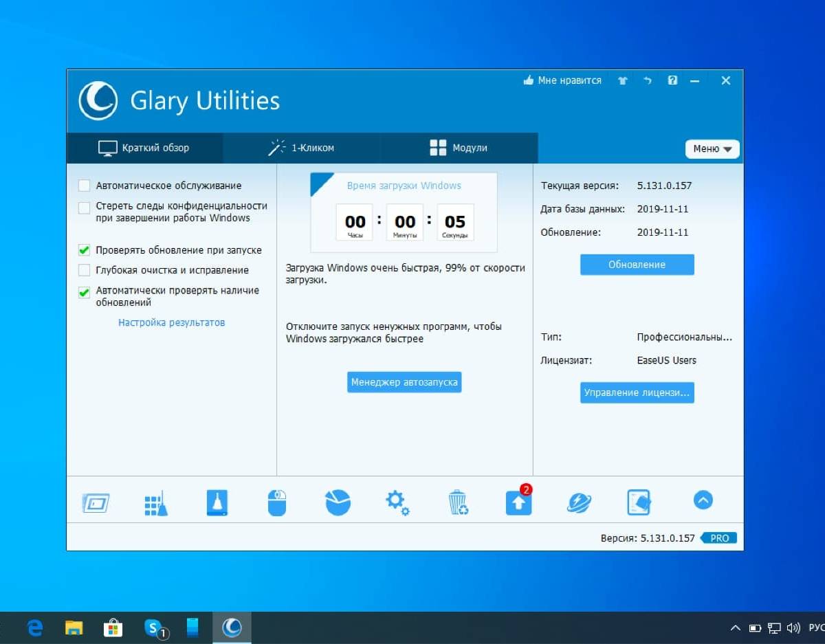Click the Менеджер автозапуска button
Screen dimensions: 825x644
click(404, 382)
